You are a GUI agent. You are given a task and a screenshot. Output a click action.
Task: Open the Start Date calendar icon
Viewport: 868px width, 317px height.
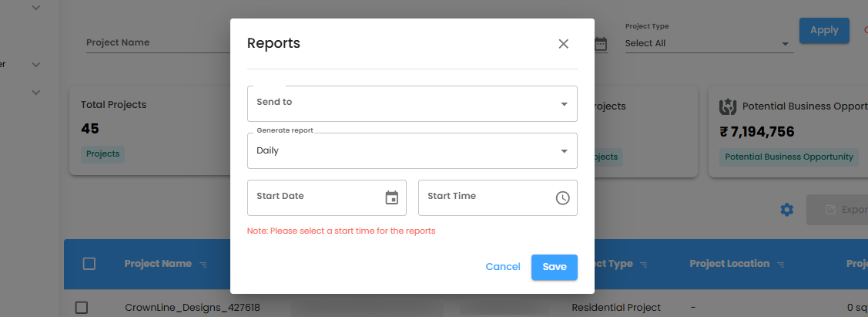coord(392,197)
